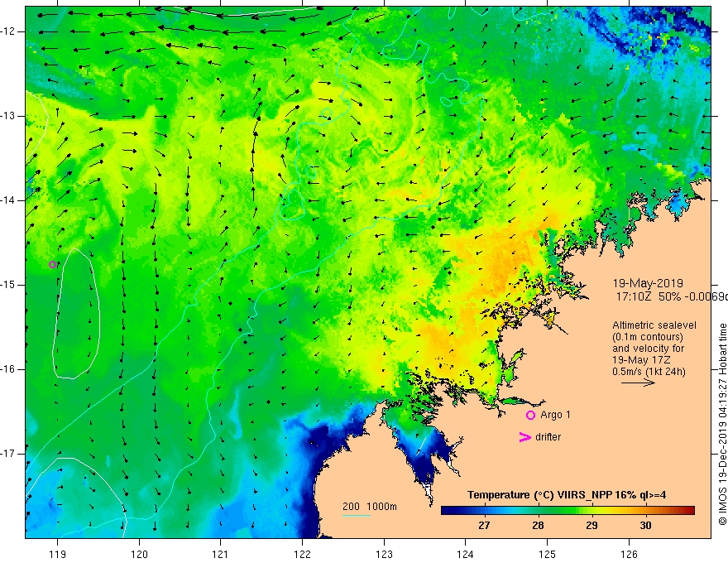Click the latitude label -15
Image resolution: width=728 pixels, height=563 pixels.
[x=8, y=285]
